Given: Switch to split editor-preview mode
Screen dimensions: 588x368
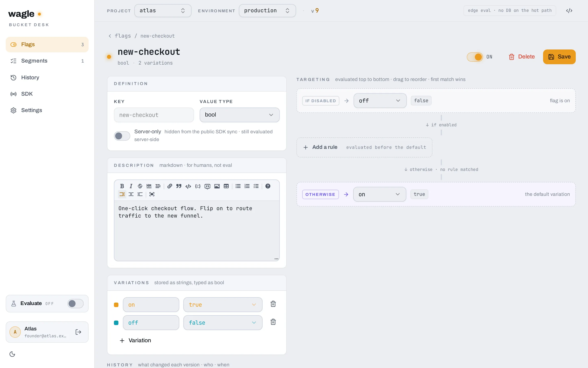Looking at the screenshot, I should [x=131, y=194].
